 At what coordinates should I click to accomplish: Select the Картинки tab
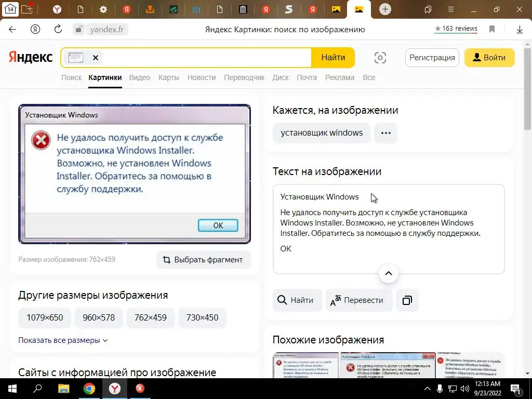point(105,77)
